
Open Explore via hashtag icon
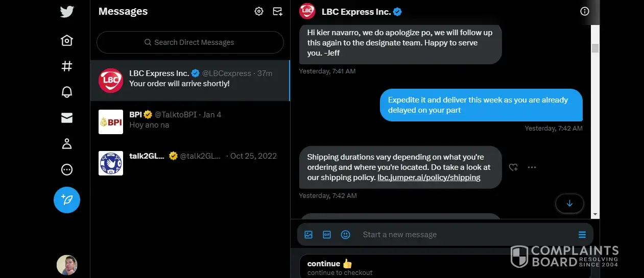pos(67,66)
